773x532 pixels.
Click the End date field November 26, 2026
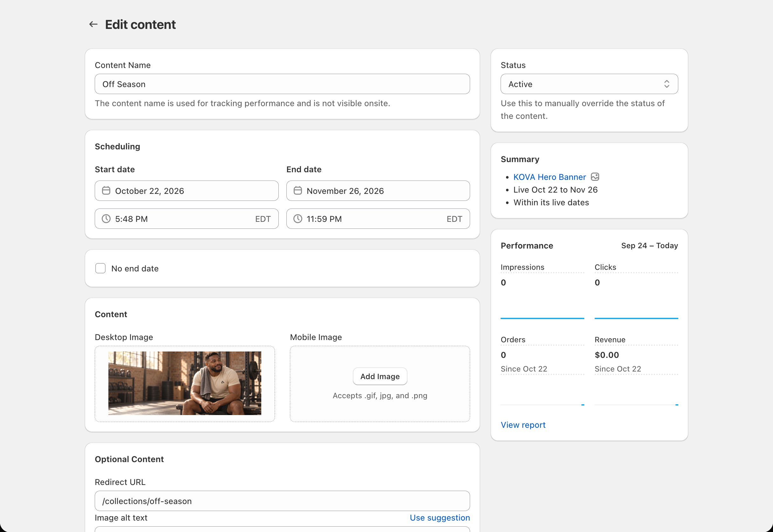click(378, 191)
